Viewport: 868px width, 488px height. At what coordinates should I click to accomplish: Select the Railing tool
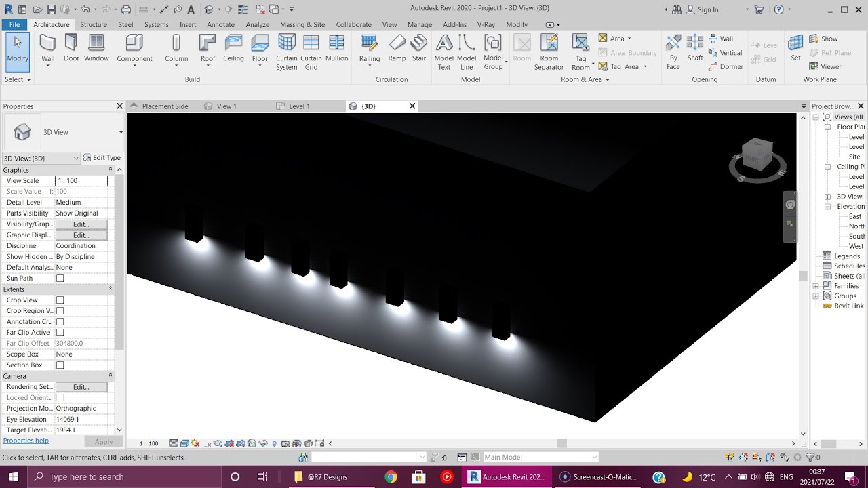[370, 49]
